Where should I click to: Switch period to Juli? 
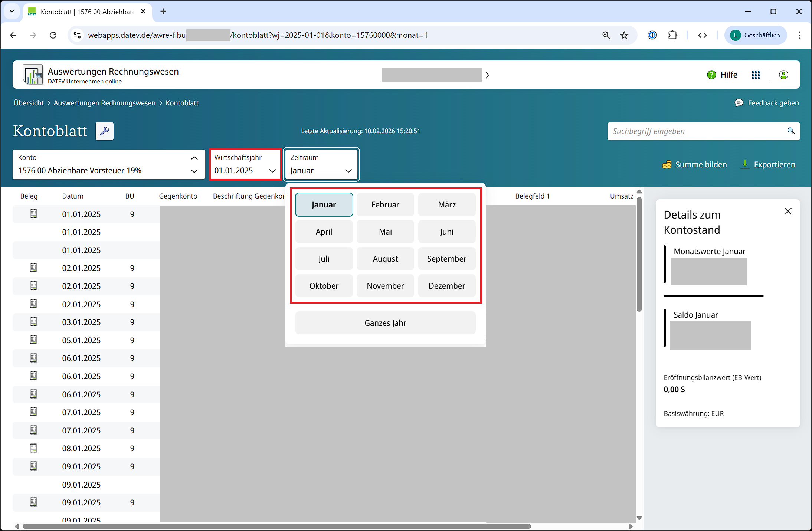point(324,259)
